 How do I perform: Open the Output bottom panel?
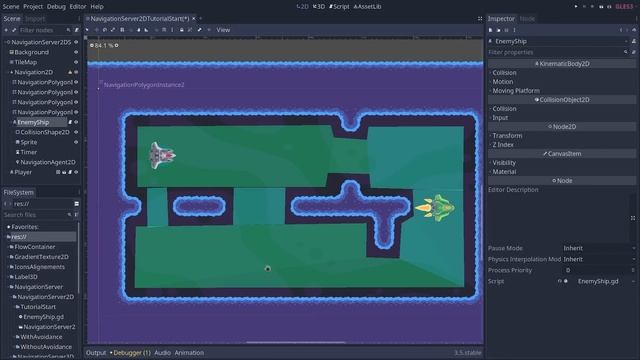coord(96,353)
